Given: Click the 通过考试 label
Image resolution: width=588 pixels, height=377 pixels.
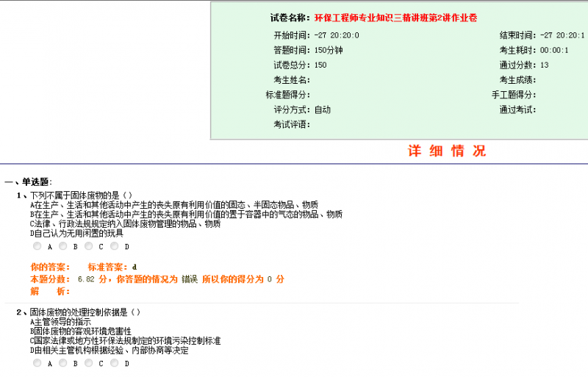Looking at the screenshot, I should pyautogui.click(x=517, y=110).
